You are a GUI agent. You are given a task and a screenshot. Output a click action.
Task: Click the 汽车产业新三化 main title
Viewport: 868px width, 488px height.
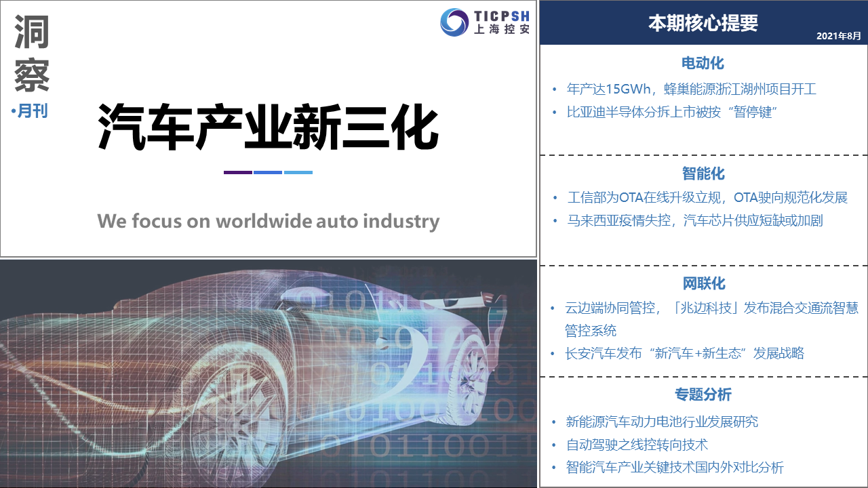268,127
